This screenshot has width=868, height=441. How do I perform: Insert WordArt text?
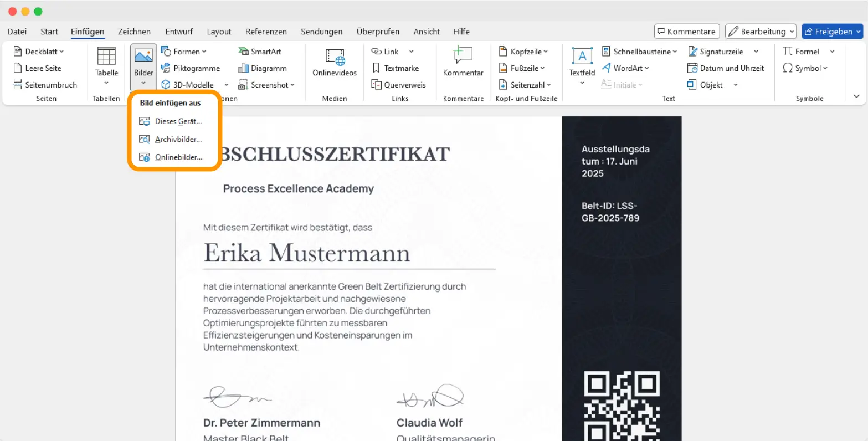click(x=625, y=68)
